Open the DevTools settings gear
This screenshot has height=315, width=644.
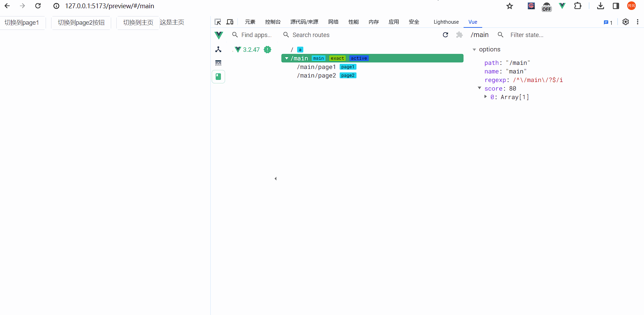pyautogui.click(x=625, y=22)
